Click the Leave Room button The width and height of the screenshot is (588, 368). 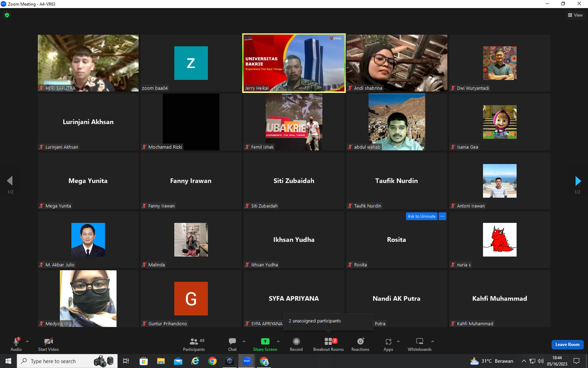pyautogui.click(x=567, y=345)
